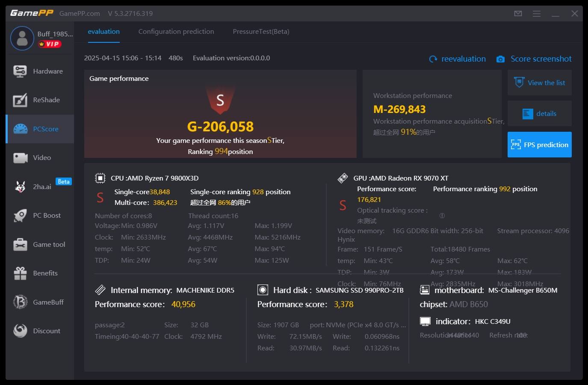The height and width of the screenshot is (385, 588).
Task: Click the workstation score M-269,843
Action: pyautogui.click(x=399, y=110)
